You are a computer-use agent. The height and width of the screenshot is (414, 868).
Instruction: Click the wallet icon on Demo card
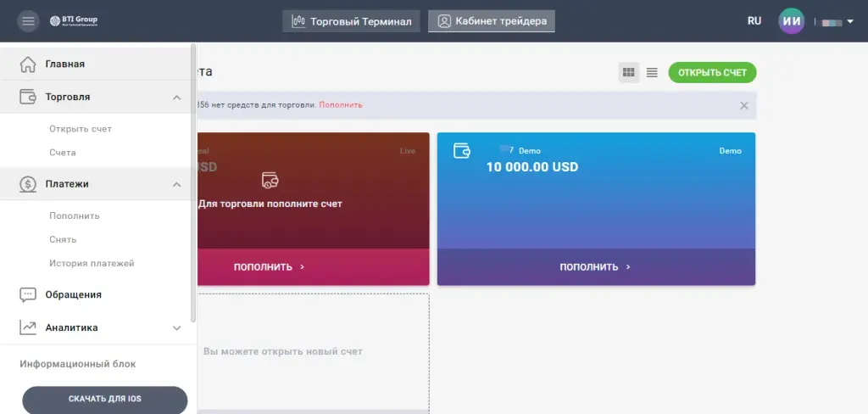(462, 151)
